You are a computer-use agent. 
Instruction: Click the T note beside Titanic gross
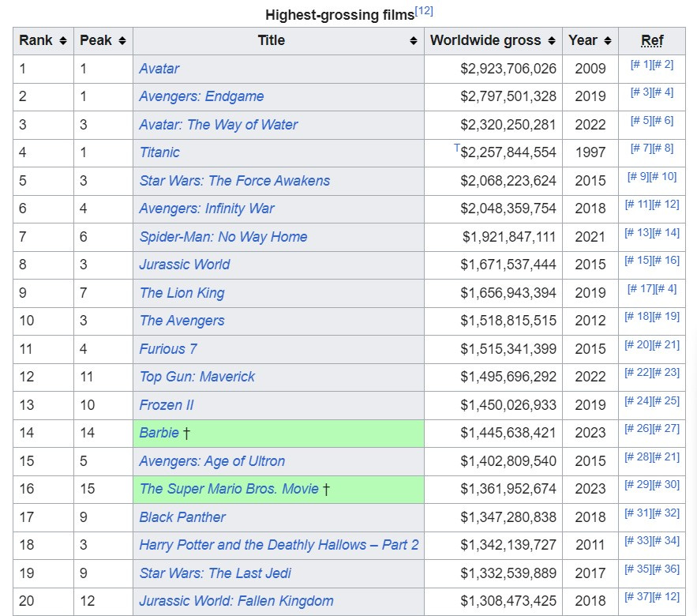(456, 147)
